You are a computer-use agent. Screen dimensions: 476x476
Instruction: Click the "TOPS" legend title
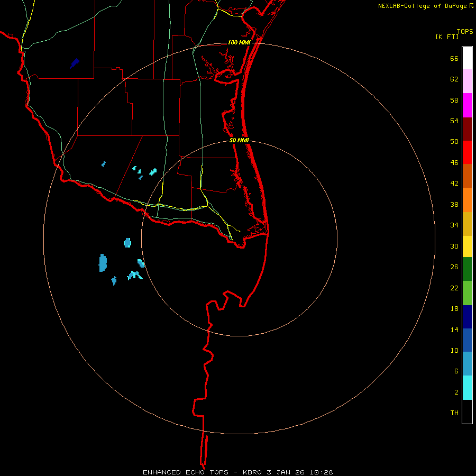[x=465, y=31]
